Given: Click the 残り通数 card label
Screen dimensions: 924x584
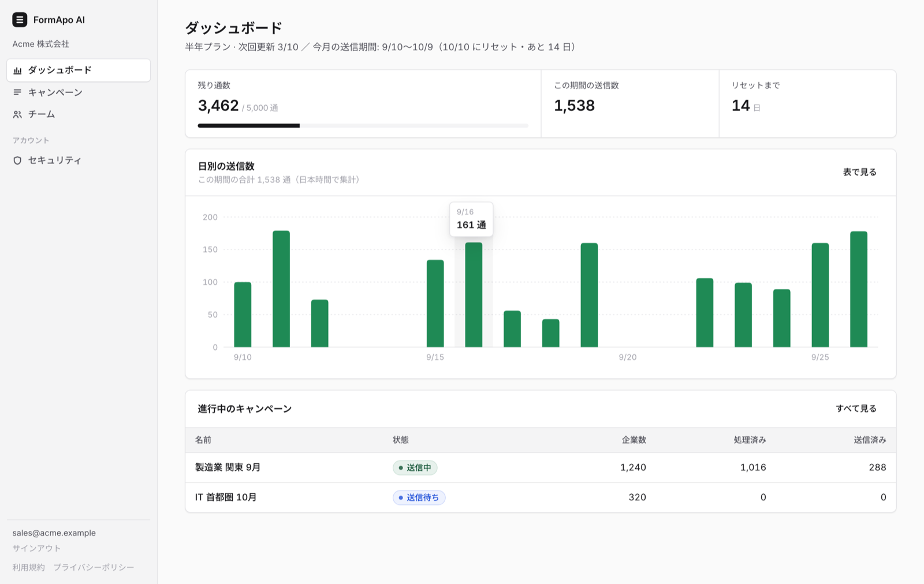Looking at the screenshot, I should pyautogui.click(x=214, y=85).
